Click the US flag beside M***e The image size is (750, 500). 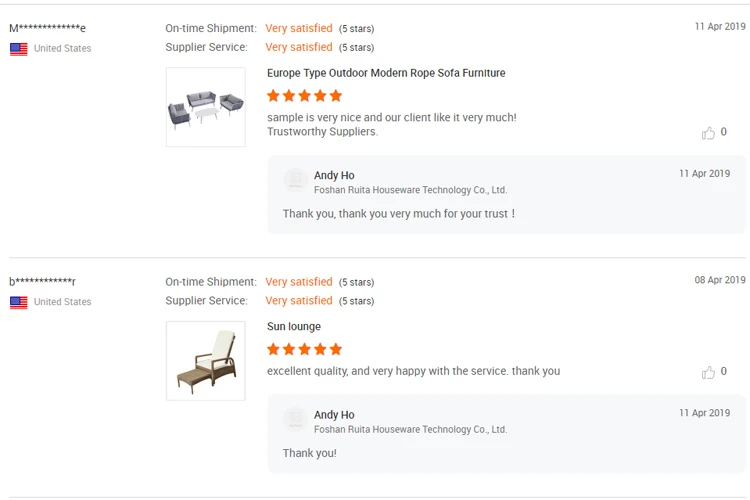click(18, 48)
